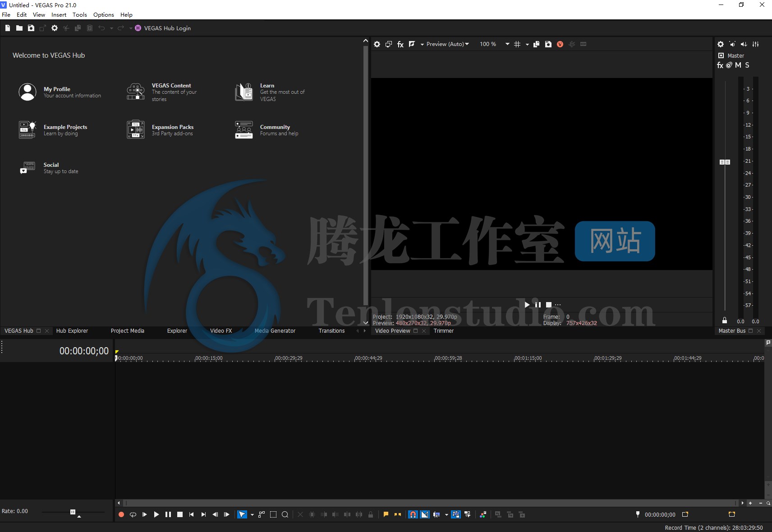Expand overlays grid options arrow
The image size is (772, 532).
coord(527,44)
